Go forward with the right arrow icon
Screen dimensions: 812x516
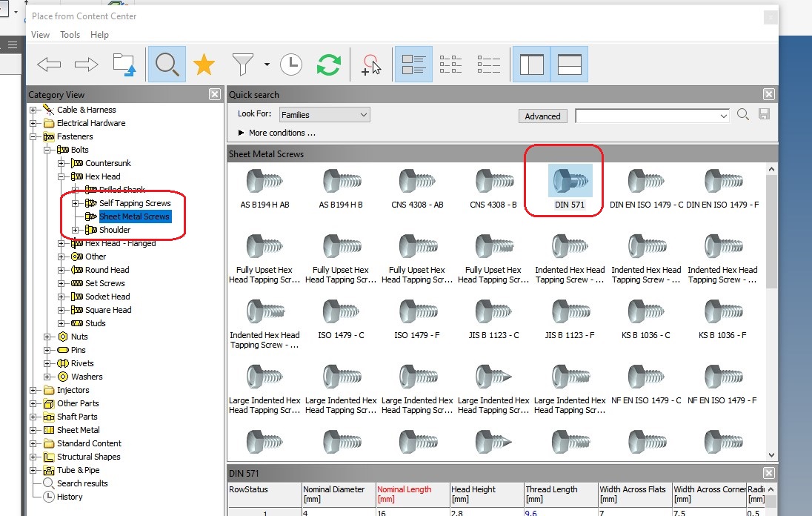[x=86, y=64]
